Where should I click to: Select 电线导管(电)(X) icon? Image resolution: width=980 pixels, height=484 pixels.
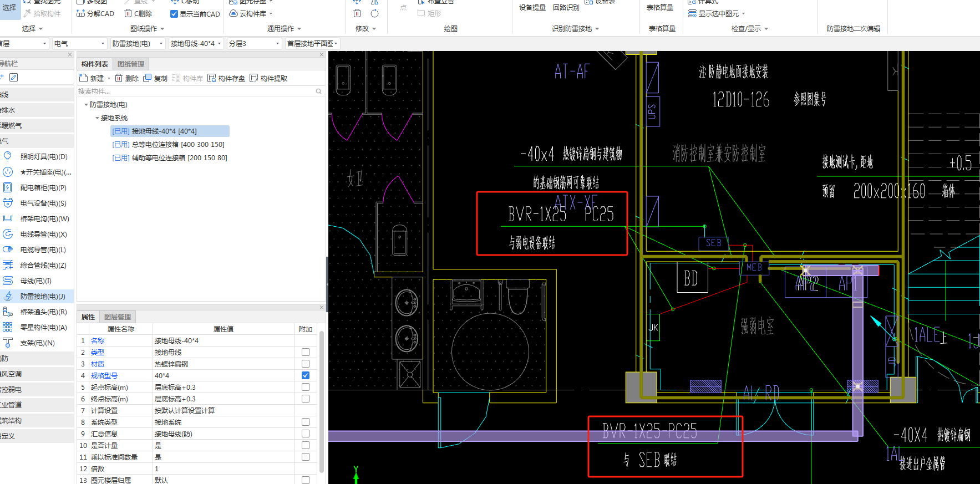[8, 234]
